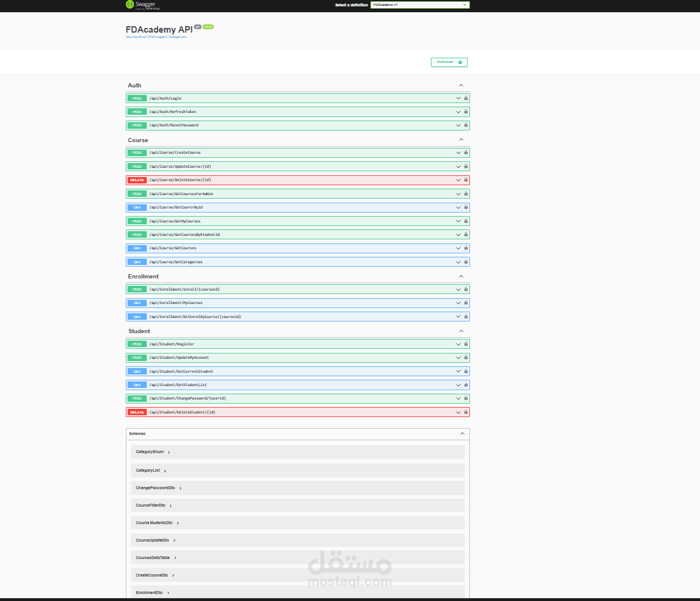Click /api/Enrollment/MyCourses path text
Screen dimensions: 700x601
176,303
